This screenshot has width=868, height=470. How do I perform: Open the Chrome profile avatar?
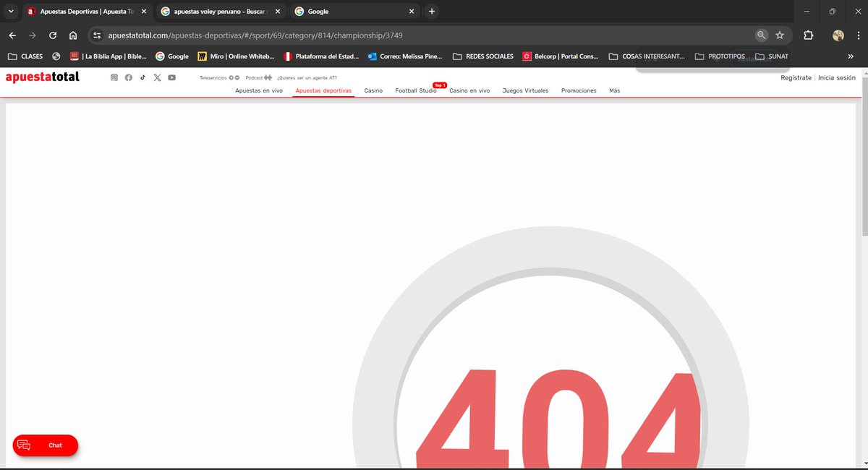click(x=838, y=35)
